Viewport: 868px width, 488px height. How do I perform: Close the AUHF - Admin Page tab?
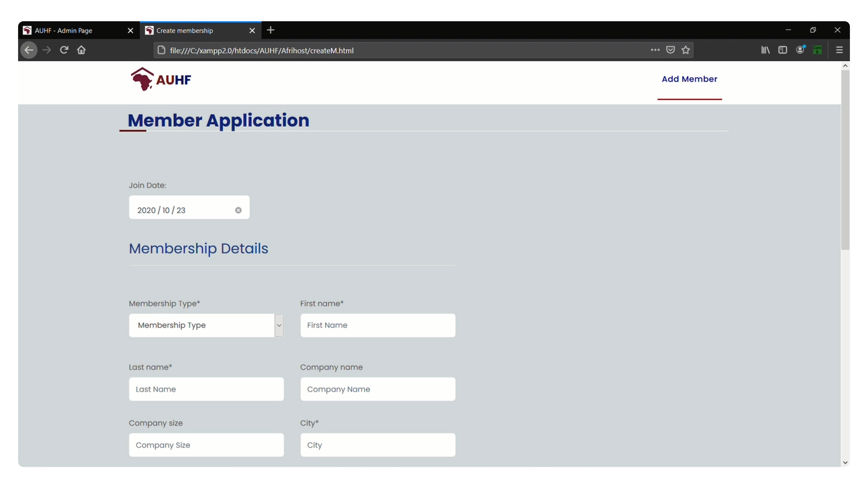[x=130, y=31]
